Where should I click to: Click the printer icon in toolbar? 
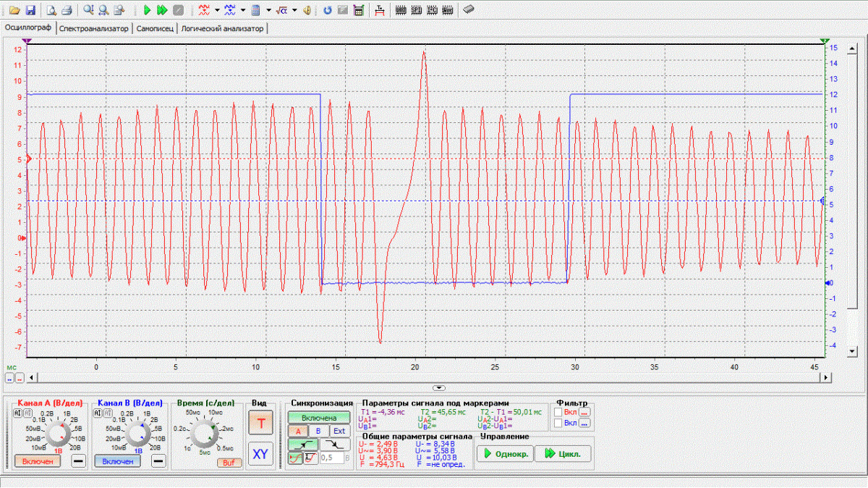tap(66, 10)
